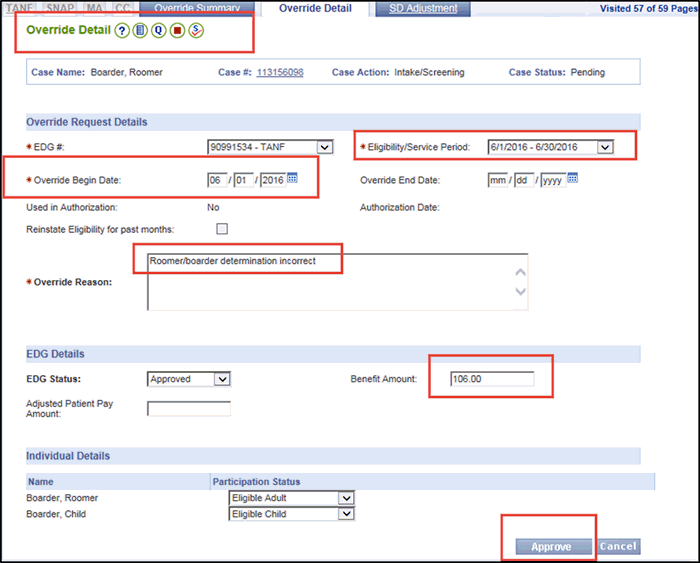Switch to the SD Adjustment tab
The width and height of the screenshot is (700, 563).
(x=422, y=9)
